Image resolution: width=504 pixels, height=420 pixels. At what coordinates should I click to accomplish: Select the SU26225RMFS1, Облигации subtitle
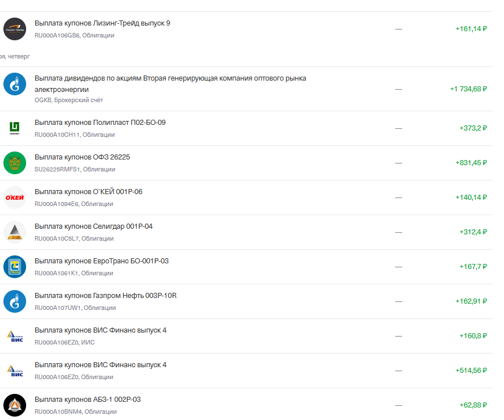75,169
